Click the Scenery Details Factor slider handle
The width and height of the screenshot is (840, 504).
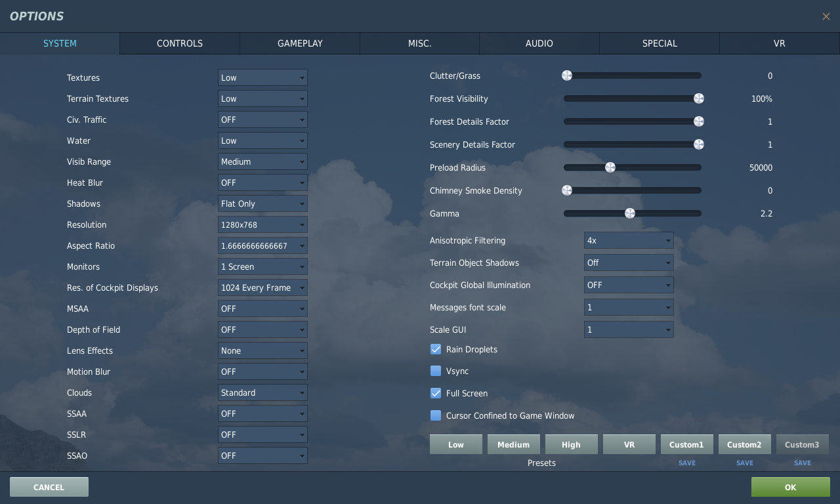click(x=699, y=144)
